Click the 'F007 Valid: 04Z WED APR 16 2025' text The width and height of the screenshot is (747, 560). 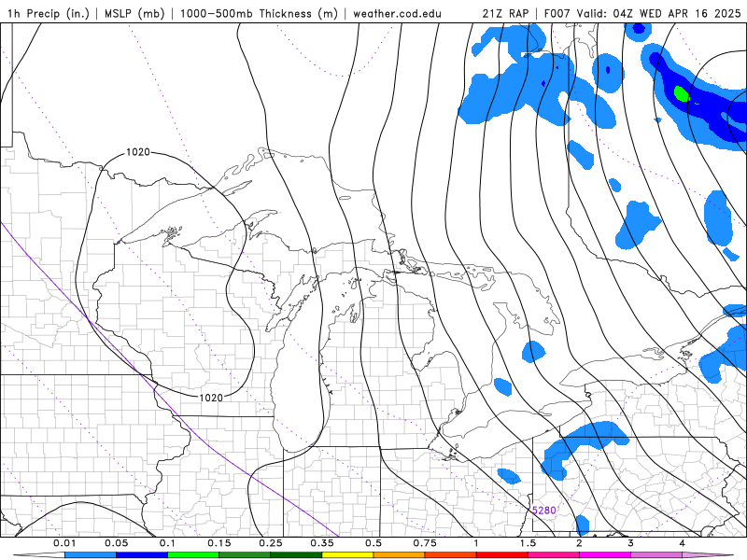pos(642,13)
